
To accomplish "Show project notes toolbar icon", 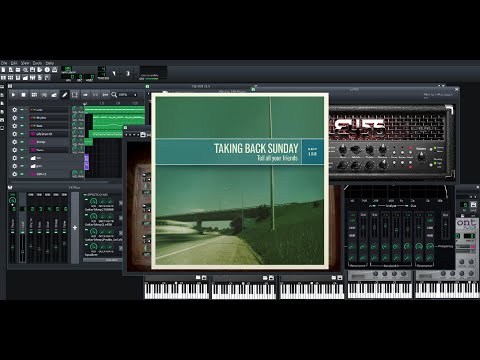I will [40, 78].
